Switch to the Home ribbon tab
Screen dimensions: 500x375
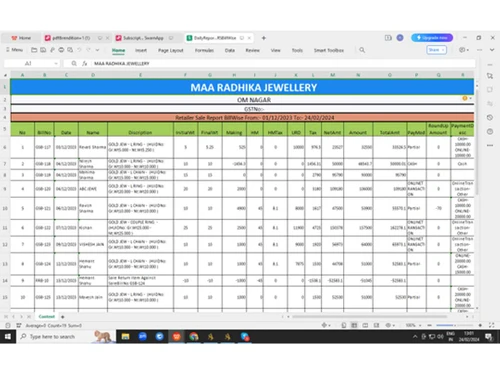(118, 50)
